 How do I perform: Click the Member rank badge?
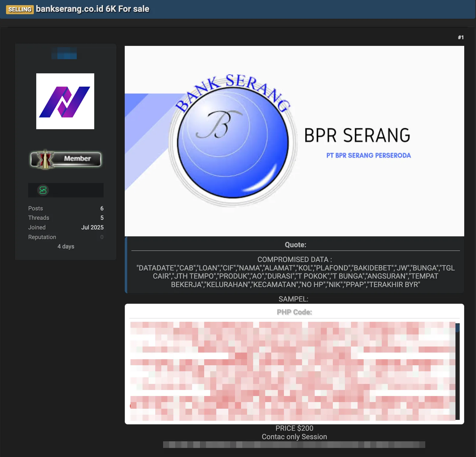[66, 159]
